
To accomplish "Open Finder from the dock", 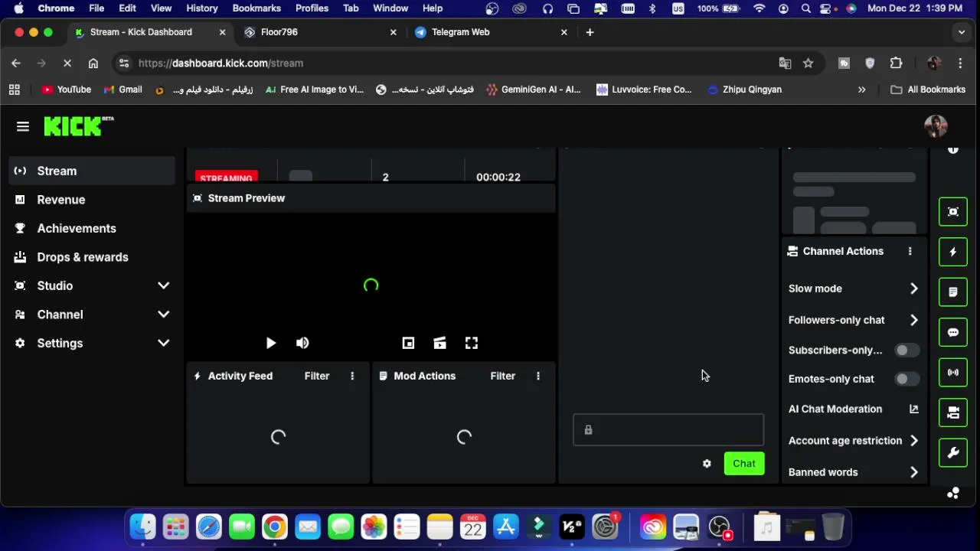I will tap(143, 527).
